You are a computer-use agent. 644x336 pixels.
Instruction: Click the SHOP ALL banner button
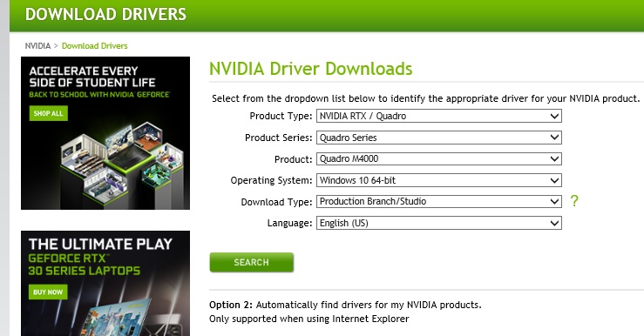tap(49, 113)
